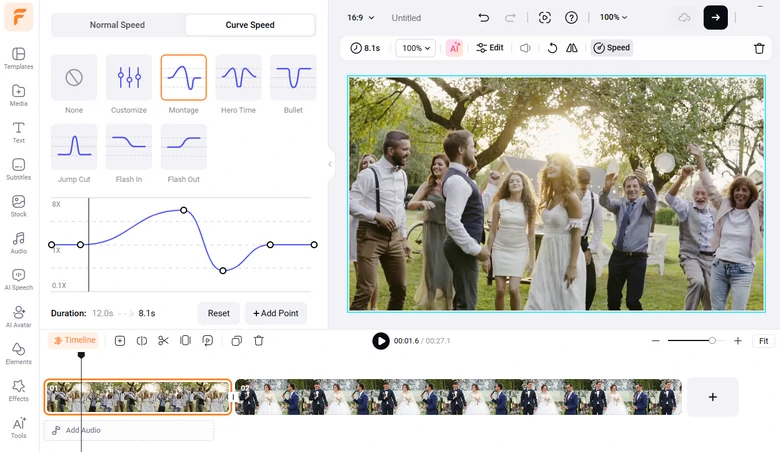This screenshot has height=452, width=780.
Task: Delete clip with the timeline trash icon
Action: [259, 341]
